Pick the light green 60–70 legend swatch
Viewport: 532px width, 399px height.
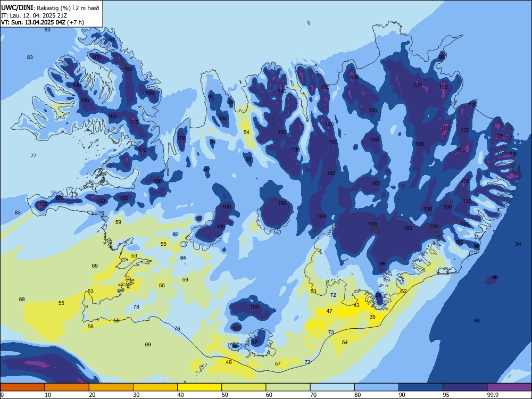[x=288, y=387]
